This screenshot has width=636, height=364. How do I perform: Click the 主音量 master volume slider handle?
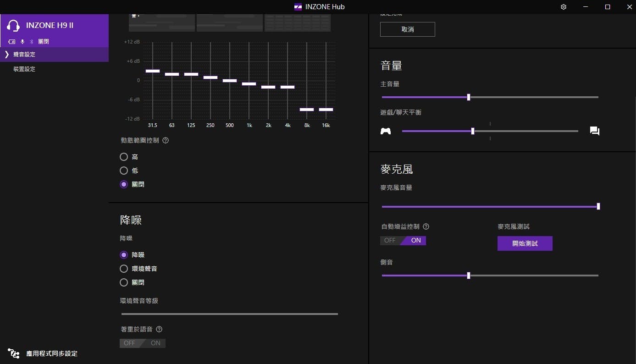coord(468,97)
